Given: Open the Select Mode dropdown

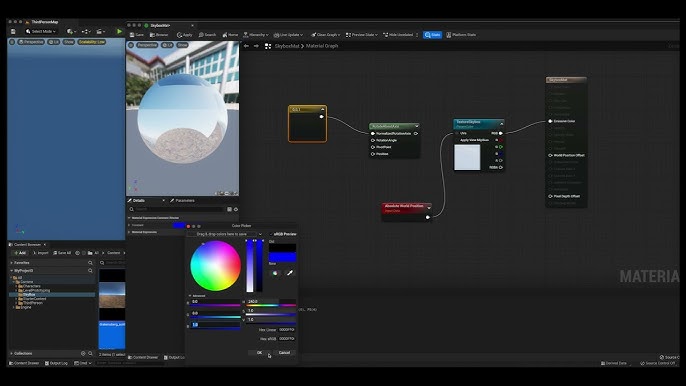Looking at the screenshot, I should 41,32.
